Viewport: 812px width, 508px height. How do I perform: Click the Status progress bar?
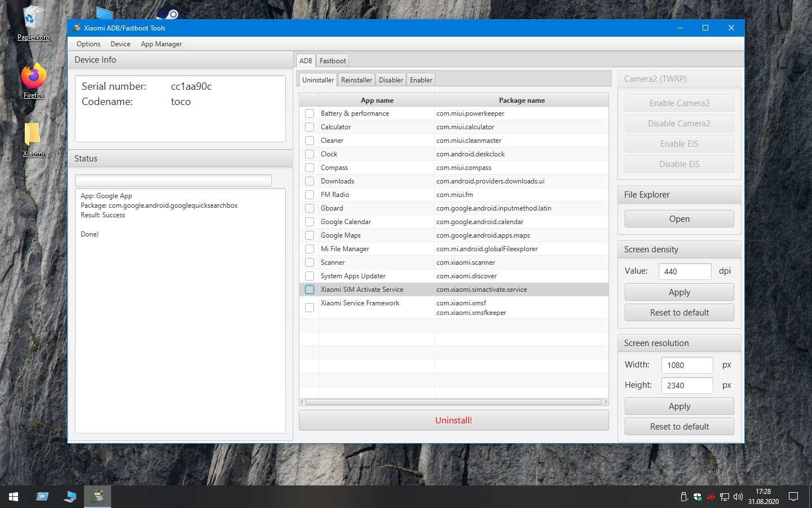[x=173, y=180]
